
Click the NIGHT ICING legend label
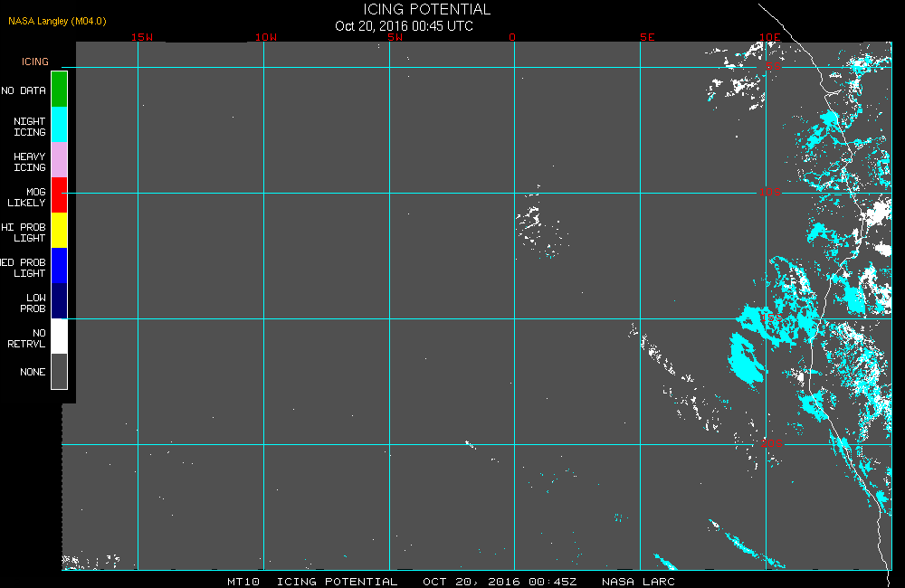click(x=30, y=127)
